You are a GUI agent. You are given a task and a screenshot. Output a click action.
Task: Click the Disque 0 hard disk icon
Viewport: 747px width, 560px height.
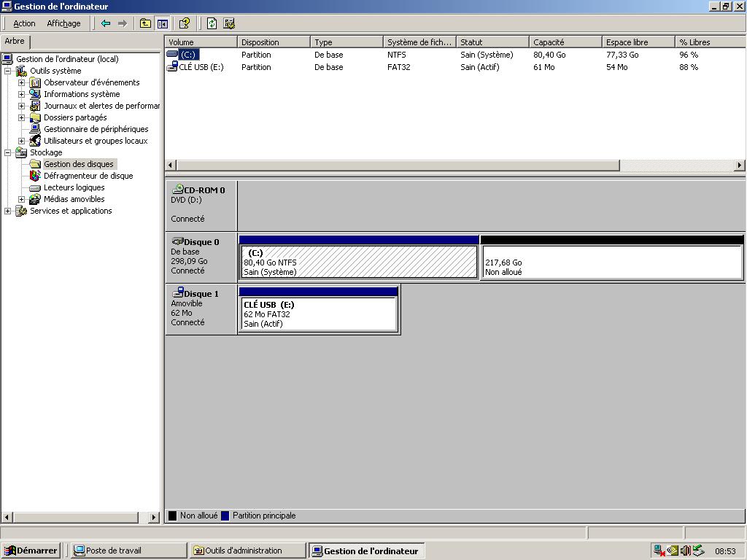click(x=178, y=241)
